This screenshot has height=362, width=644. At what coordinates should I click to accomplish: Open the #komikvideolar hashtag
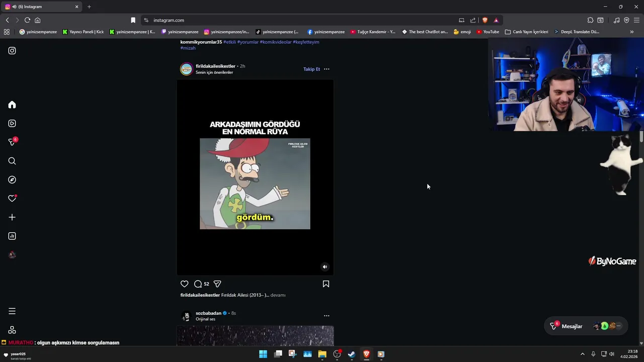click(x=275, y=42)
